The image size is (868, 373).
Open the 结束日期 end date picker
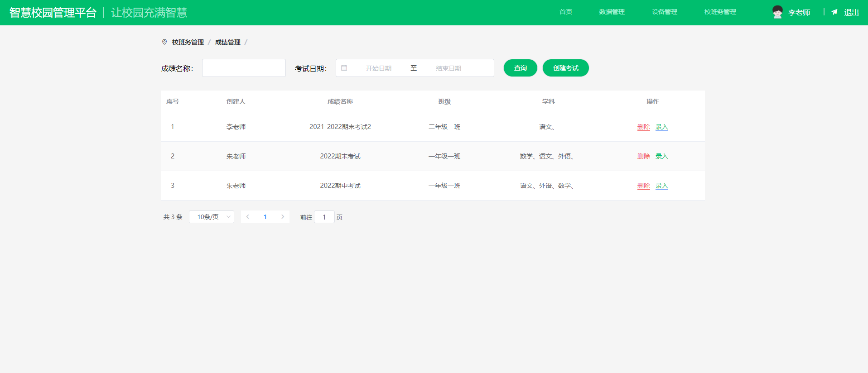448,68
